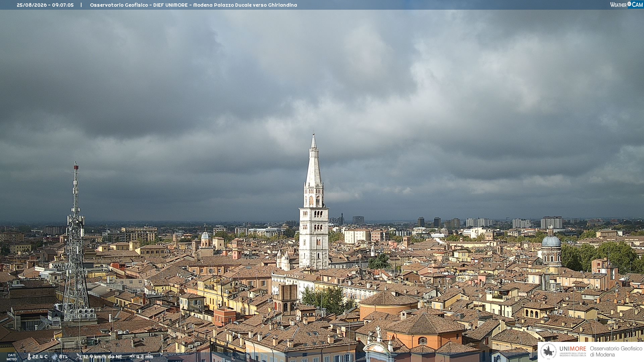Click the thermometer temperature icon
The image size is (644, 362).
[29, 357]
